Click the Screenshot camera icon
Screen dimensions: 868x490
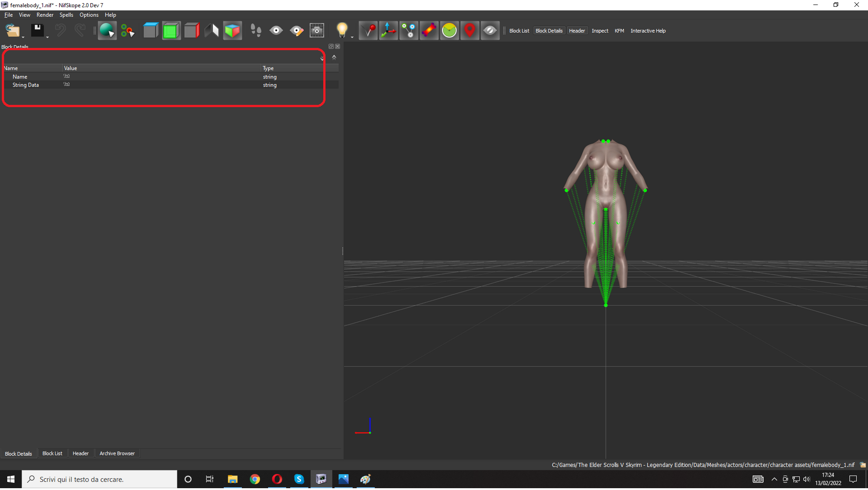[x=317, y=31]
